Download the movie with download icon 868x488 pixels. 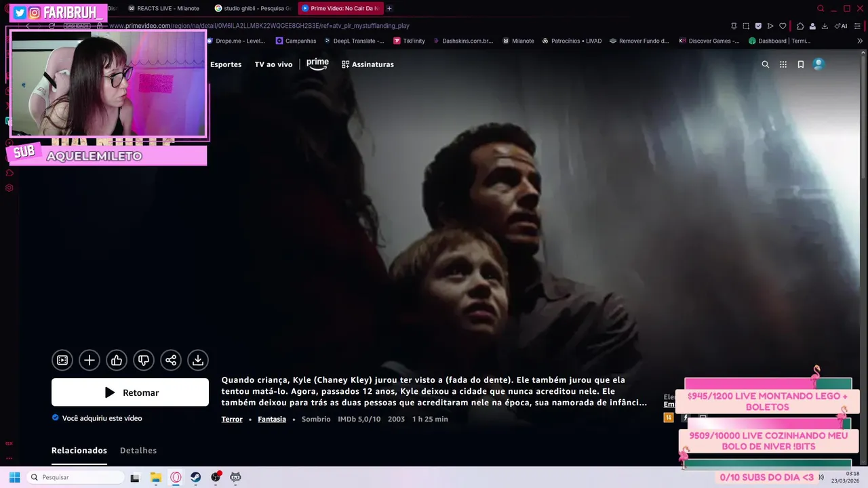coord(198,361)
